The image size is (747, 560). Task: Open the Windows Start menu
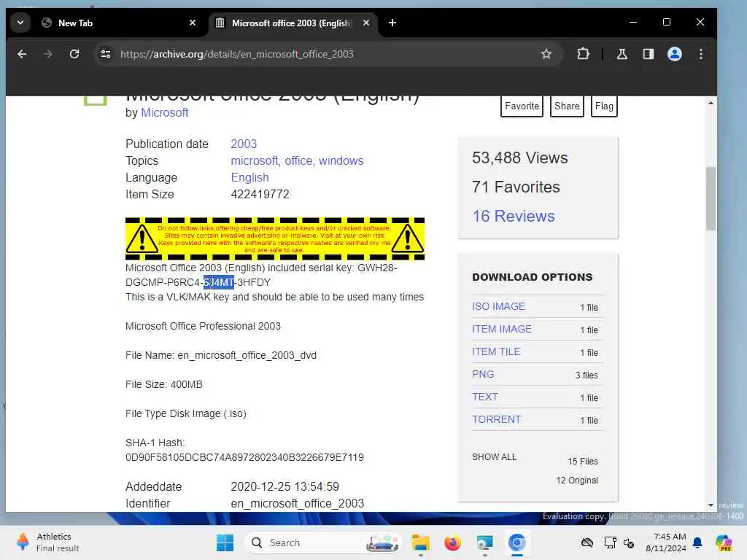click(225, 542)
